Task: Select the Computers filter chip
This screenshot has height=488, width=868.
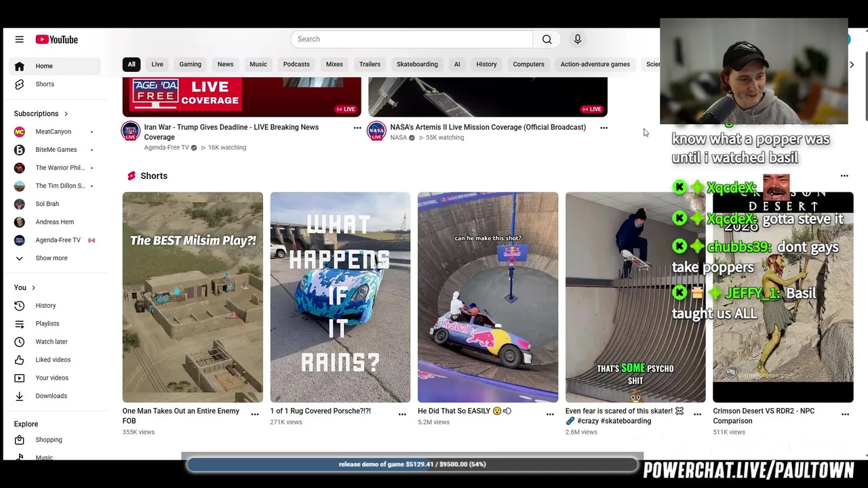Action: tap(528, 64)
